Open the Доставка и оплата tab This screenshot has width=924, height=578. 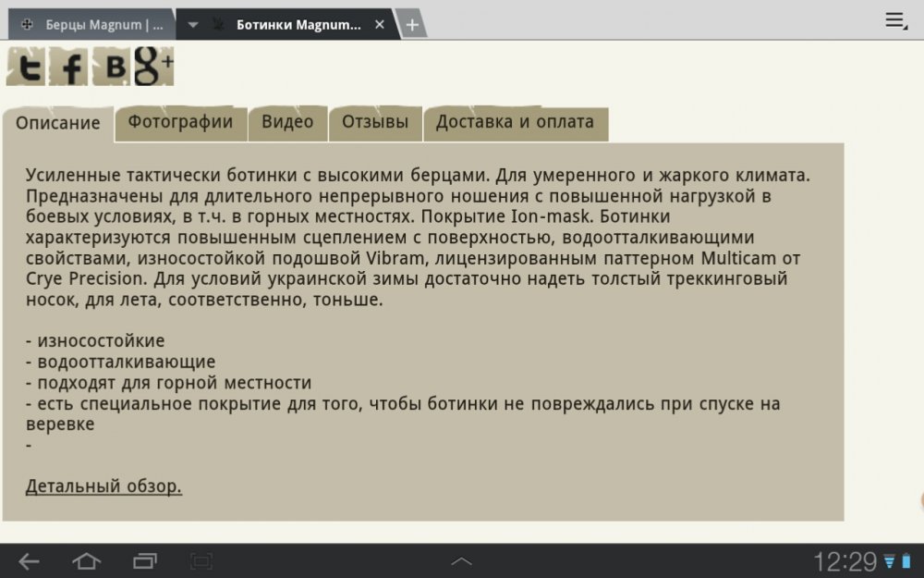pos(515,123)
